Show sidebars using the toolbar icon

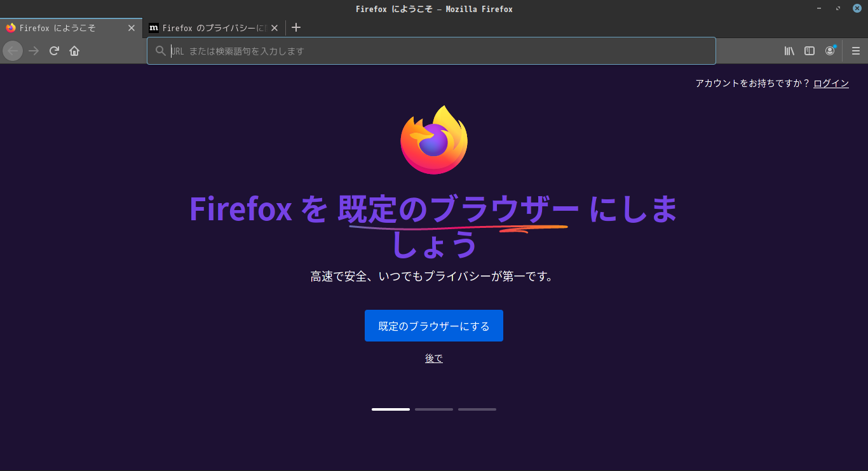(810, 51)
